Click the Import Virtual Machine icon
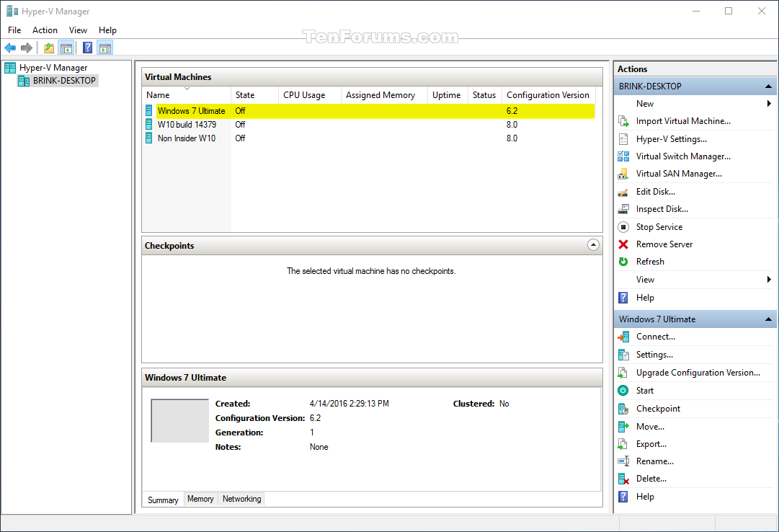This screenshot has width=779, height=532. (x=623, y=121)
